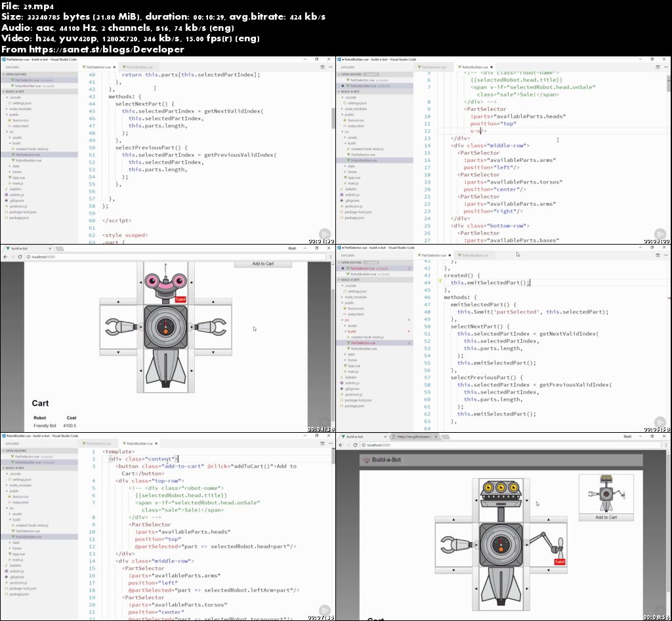Screen dimensions: 672x621
Task: Close the github tab in yellow-eyed robot browser
Action: point(436,437)
